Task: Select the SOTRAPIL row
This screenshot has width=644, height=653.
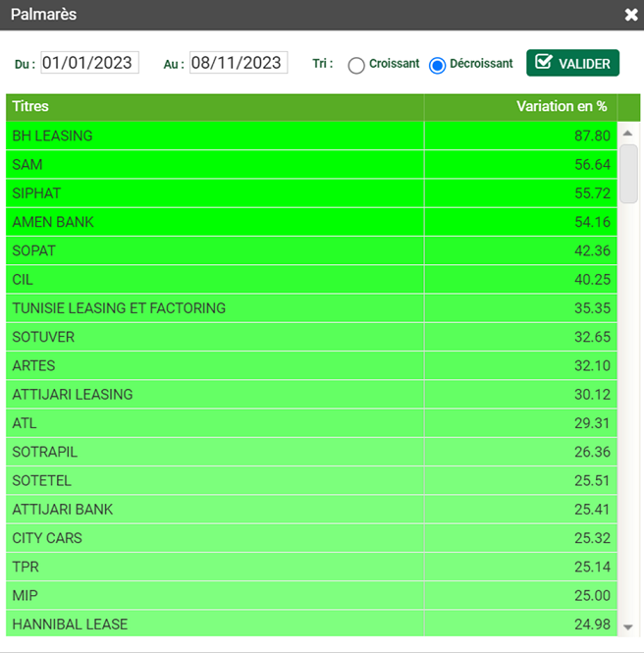Action: click(311, 452)
